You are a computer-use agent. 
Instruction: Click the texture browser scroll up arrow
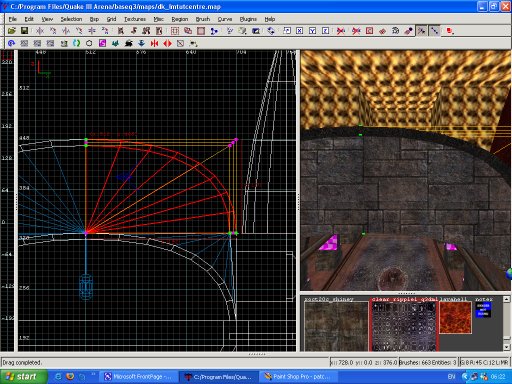click(506, 299)
